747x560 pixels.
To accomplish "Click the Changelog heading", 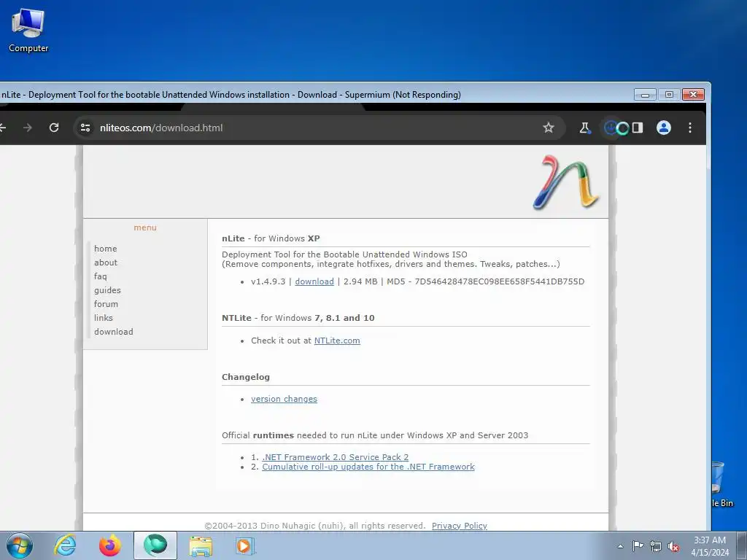I will click(x=246, y=377).
